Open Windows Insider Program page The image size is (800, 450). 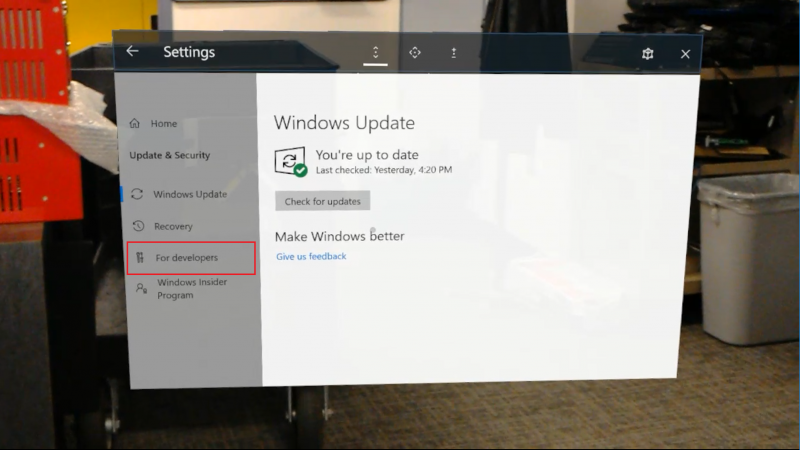point(192,289)
